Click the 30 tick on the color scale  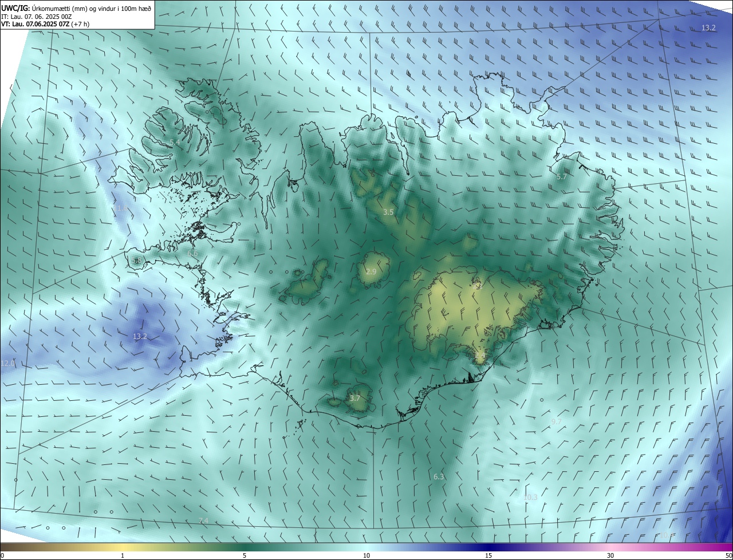pos(610,555)
